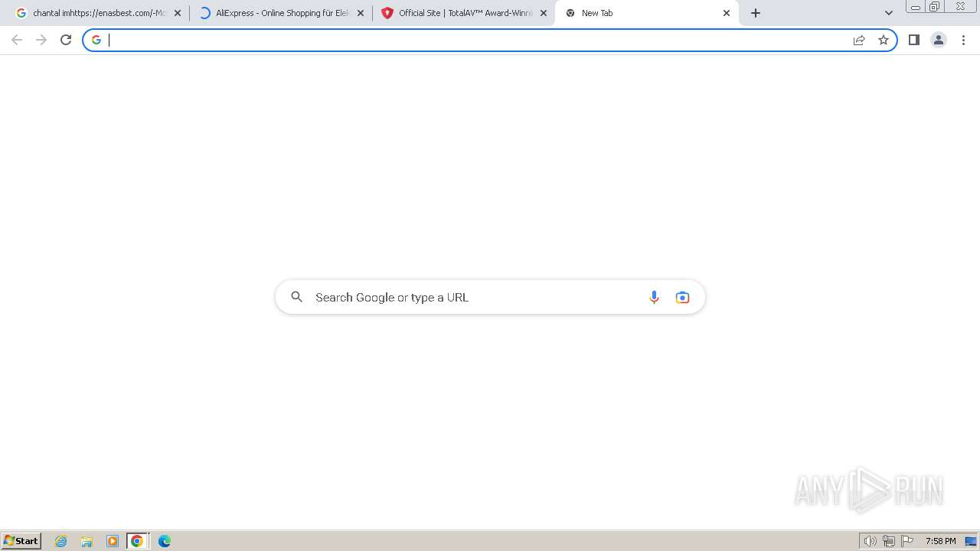Close the New Tab tab

[727, 13]
